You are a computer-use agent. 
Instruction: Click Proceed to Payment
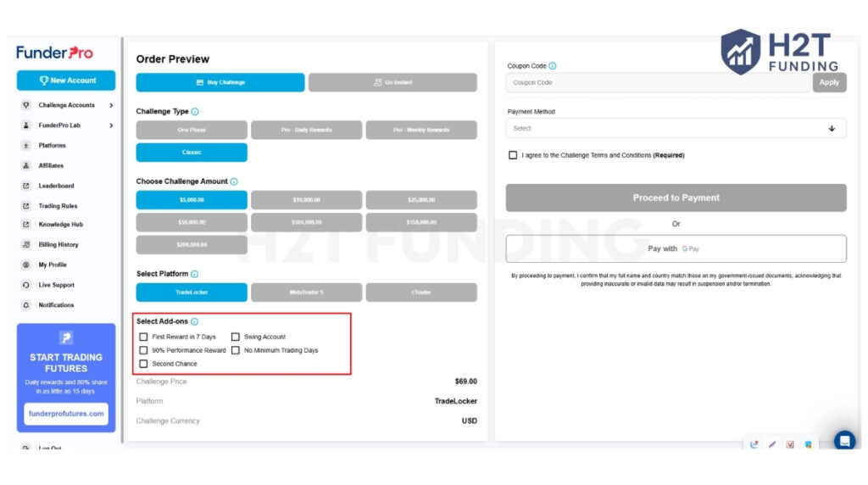pos(676,198)
